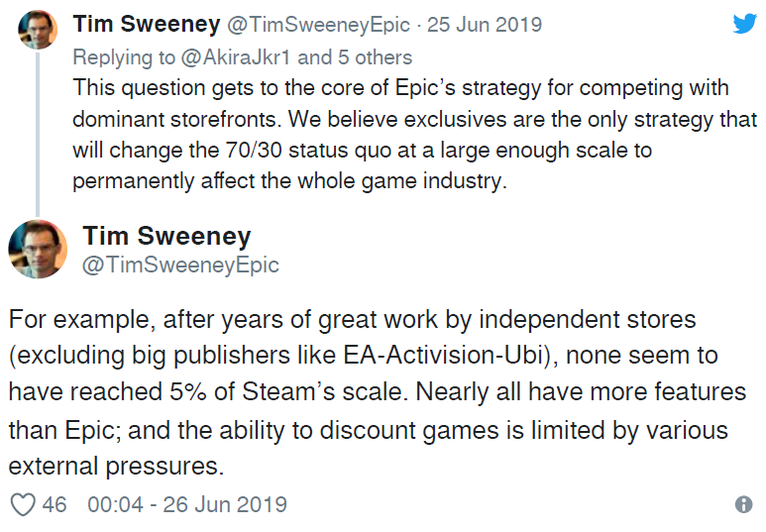
Task: Click the Twitter bird logo
Action: point(745,23)
